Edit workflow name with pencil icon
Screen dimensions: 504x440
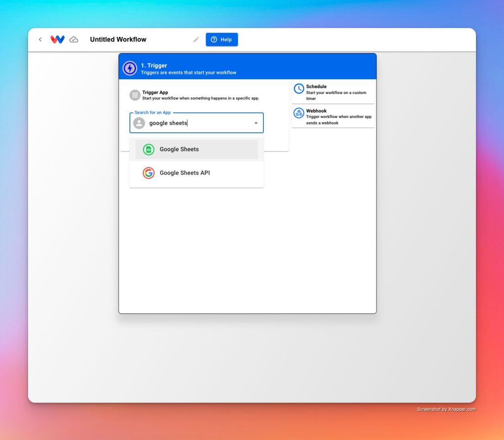point(196,39)
